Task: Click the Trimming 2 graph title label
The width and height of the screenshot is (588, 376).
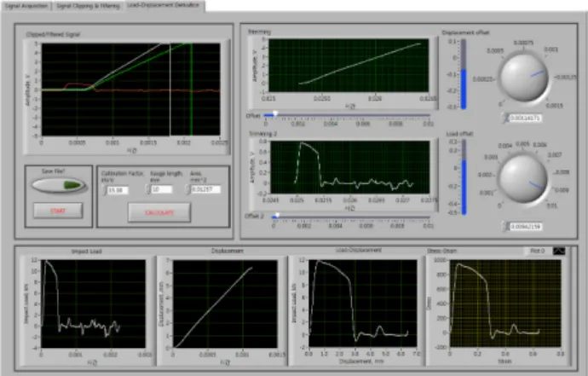Action: 262,134
